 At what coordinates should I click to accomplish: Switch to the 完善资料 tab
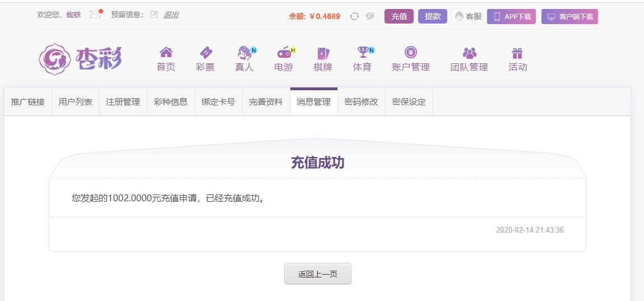[266, 102]
